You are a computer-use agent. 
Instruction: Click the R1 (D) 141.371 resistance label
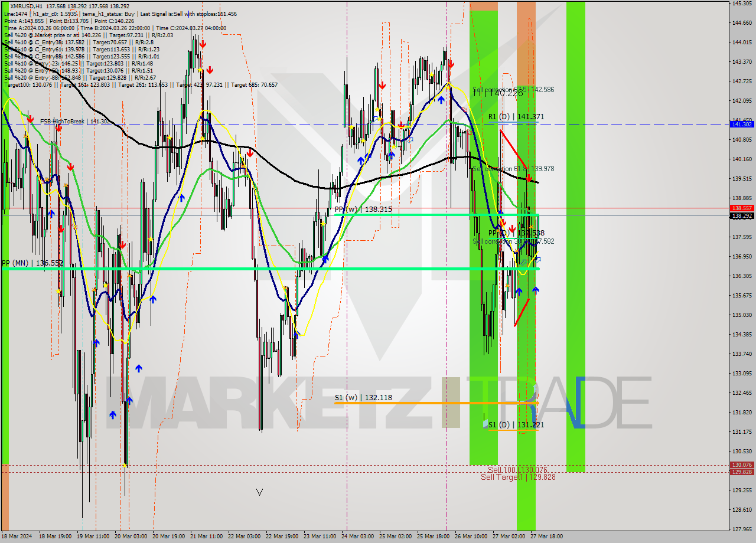tap(516, 117)
